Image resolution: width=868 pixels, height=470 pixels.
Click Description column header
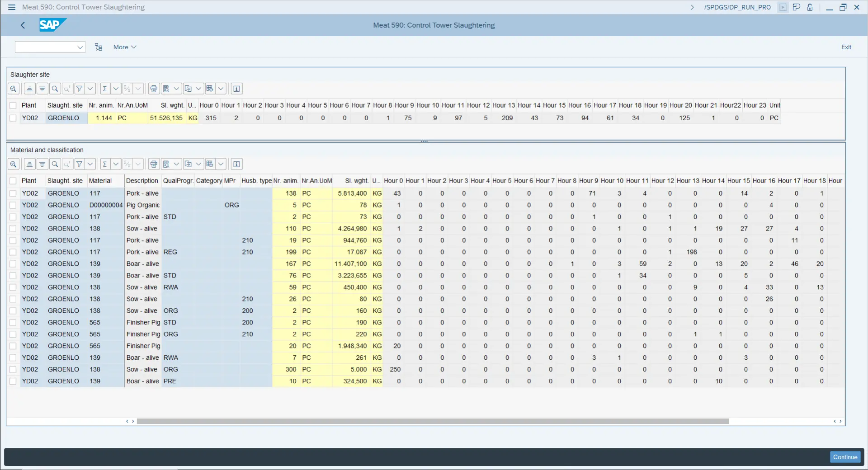pos(142,181)
